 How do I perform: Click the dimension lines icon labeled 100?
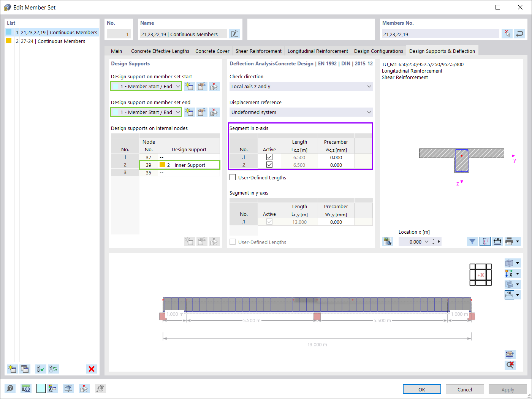497,241
